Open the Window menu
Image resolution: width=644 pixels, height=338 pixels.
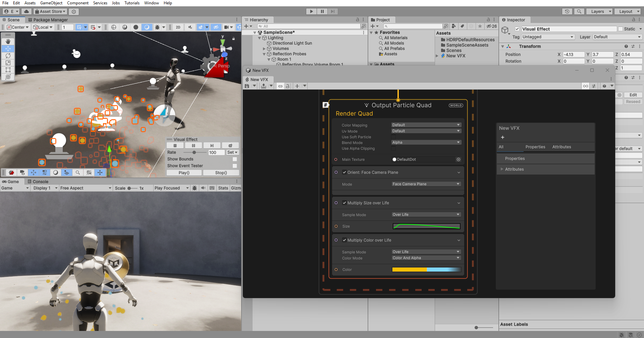pyautogui.click(x=152, y=3)
